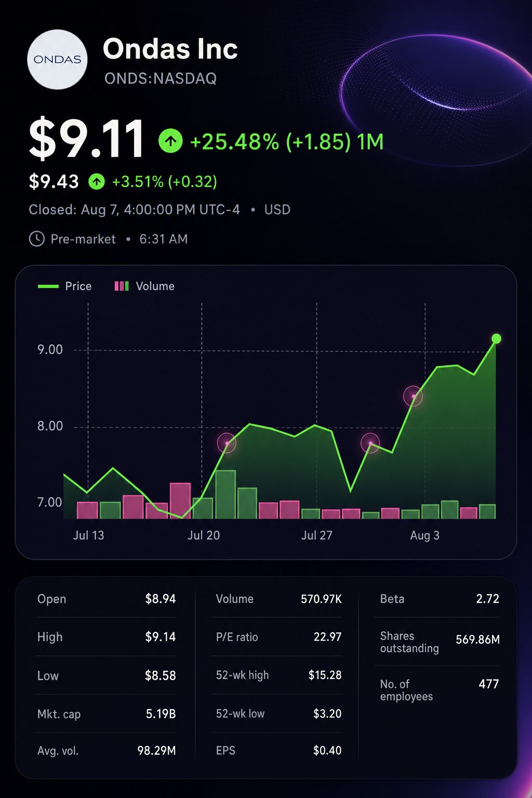Screen dimensions: 532x798
Task: Click the 7.00 y-axis label
Action: pyautogui.click(x=50, y=502)
